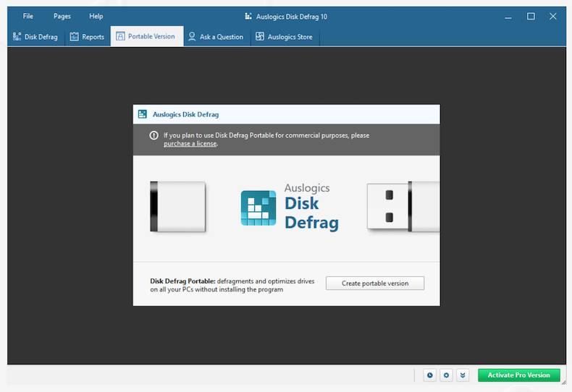Image resolution: width=572 pixels, height=392 pixels.
Task: Go to the Reports tab
Action: [87, 37]
